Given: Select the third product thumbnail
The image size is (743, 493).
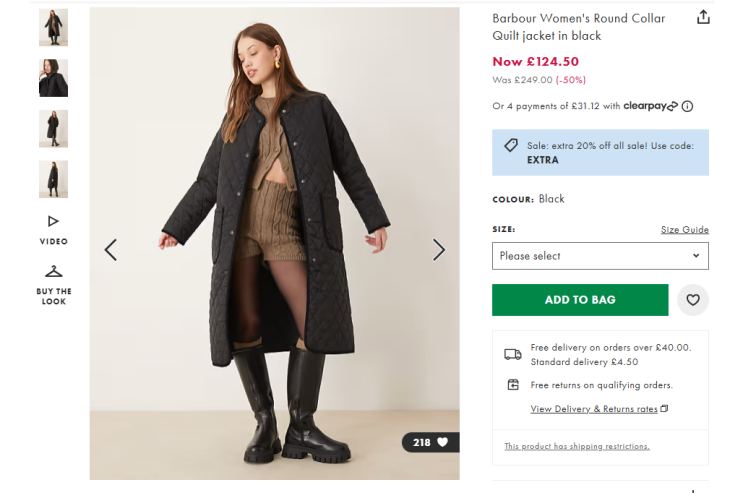Looking at the screenshot, I should pos(53,129).
